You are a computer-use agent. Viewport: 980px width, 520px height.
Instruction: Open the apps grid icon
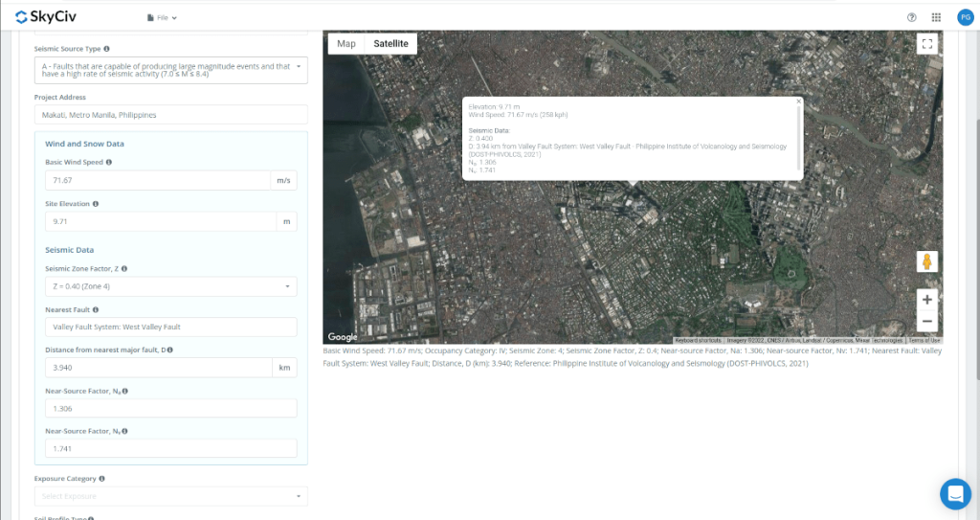(936, 17)
